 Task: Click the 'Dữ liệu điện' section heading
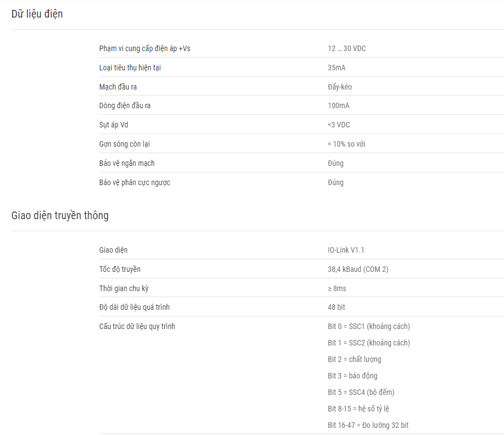pyautogui.click(x=37, y=14)
